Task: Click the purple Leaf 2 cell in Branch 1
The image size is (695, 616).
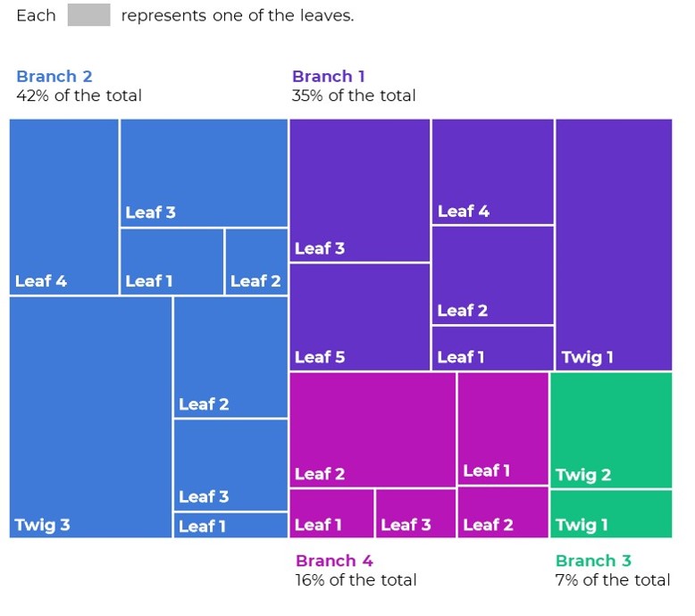Action: (492, 275)
